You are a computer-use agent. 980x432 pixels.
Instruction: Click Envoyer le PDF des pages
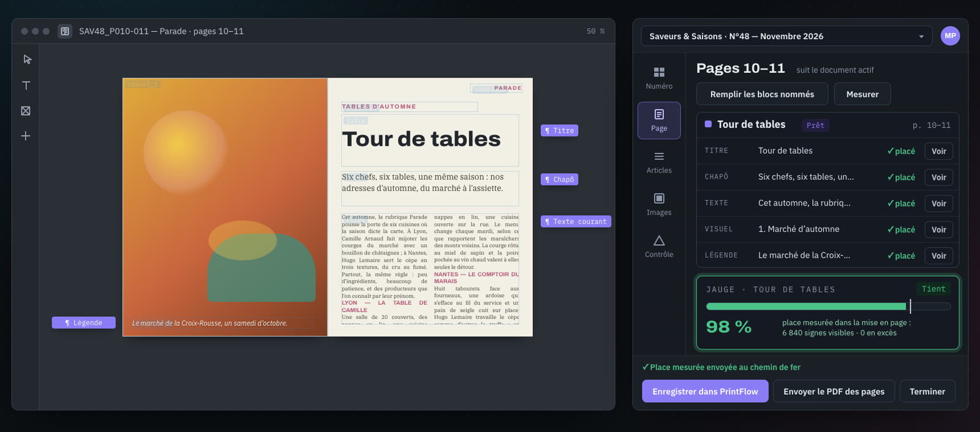pos(834,392)
